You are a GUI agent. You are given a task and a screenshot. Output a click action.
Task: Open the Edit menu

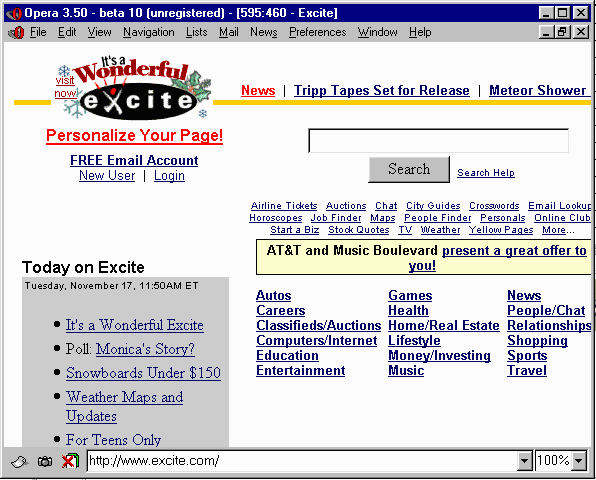tap(67, 32)
